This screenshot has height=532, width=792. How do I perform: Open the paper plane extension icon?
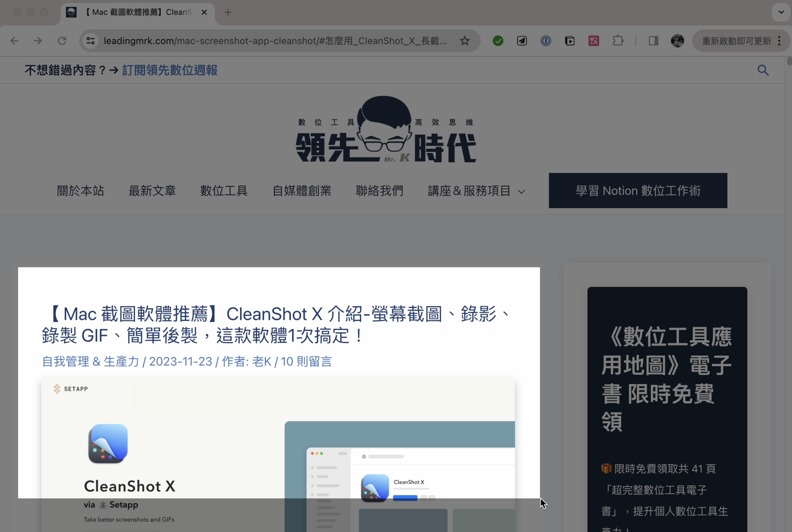coord(522,41)
